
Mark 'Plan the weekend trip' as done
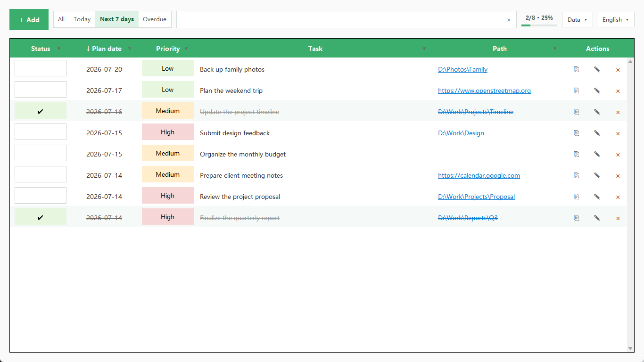coord(41,89)
